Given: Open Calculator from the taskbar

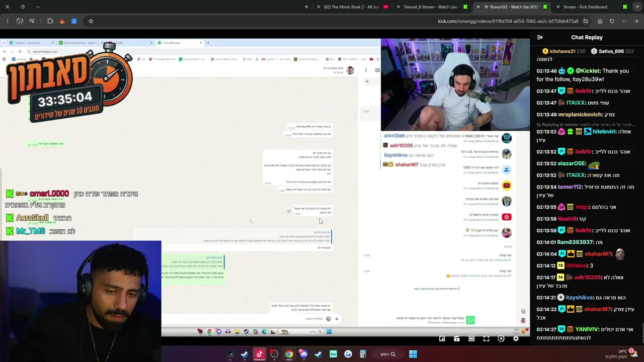Looking at the screenshot, I should (x=362, y=354).
